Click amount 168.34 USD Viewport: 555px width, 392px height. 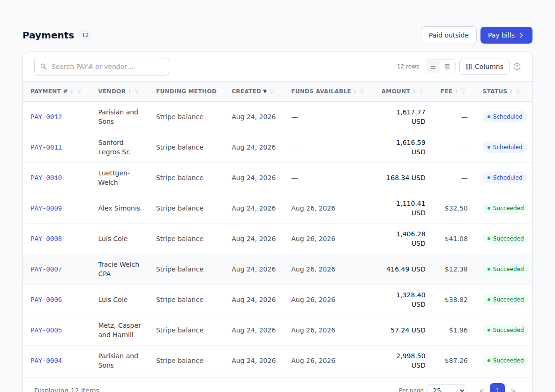(406, 178)
